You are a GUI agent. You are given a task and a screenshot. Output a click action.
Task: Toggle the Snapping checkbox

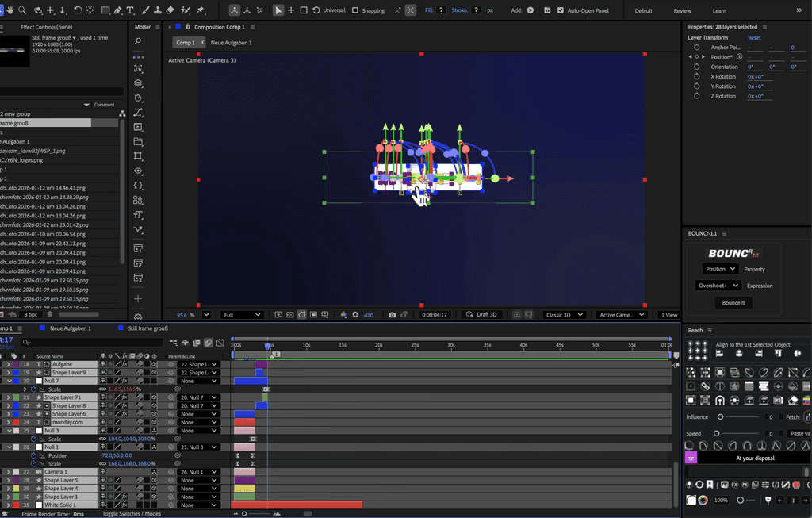click(355, 10)
